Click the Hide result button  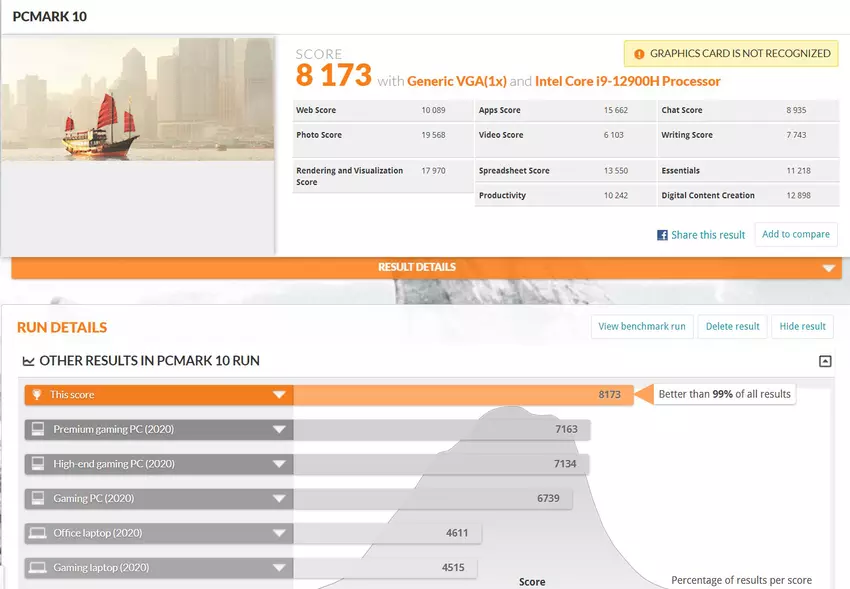point(802,326)
